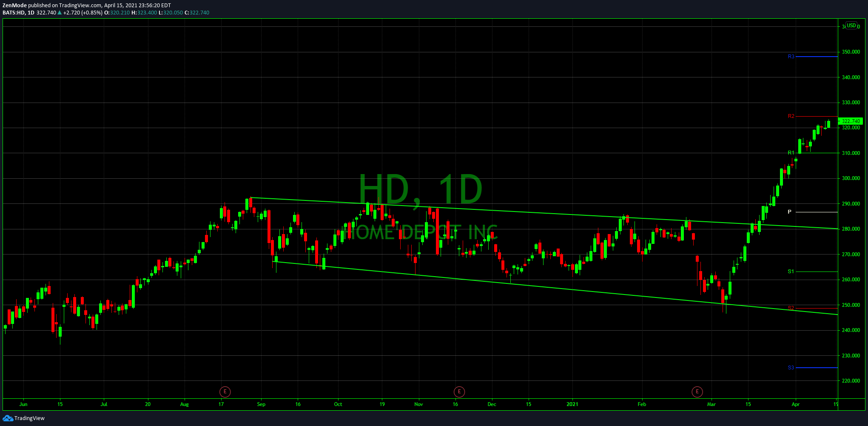
Task: Open the earnings marker before Mar
Action: point(697,392)
